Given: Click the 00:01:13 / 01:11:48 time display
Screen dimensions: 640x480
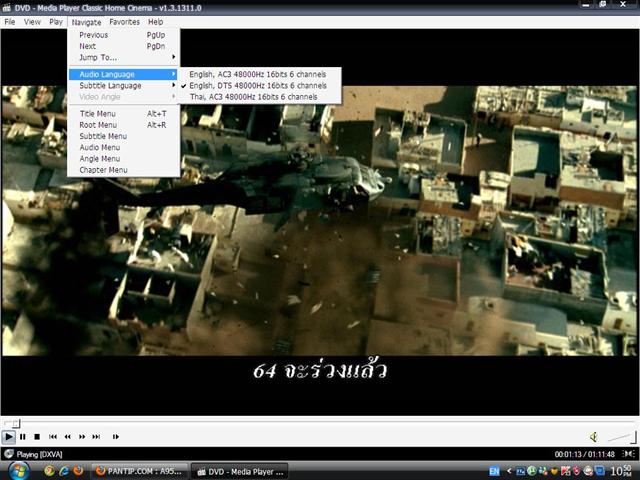Looking at the screenshot, I should point(584,454).
